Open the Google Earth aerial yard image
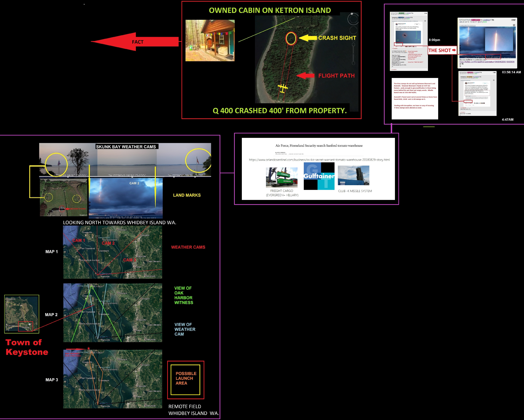Image resolution: width=524 pixels, height=420 pixels. (63, 197)
